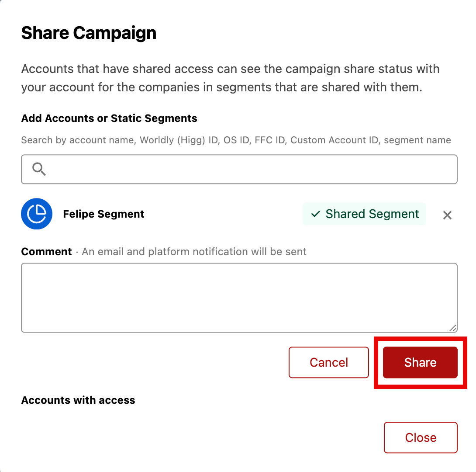Click the shared access description paragraph
The width and height of the screenshot is (476, 472).
pyautogui.click(x=231, y=78)
